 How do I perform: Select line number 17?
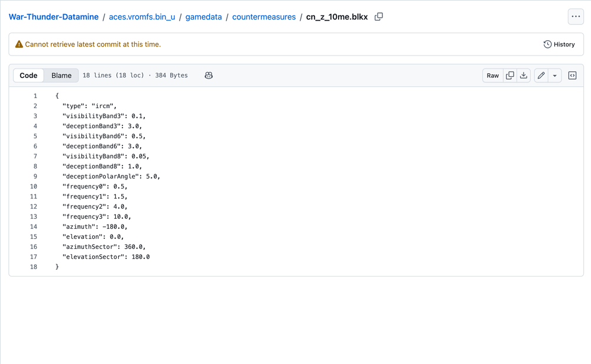(34, 256)
